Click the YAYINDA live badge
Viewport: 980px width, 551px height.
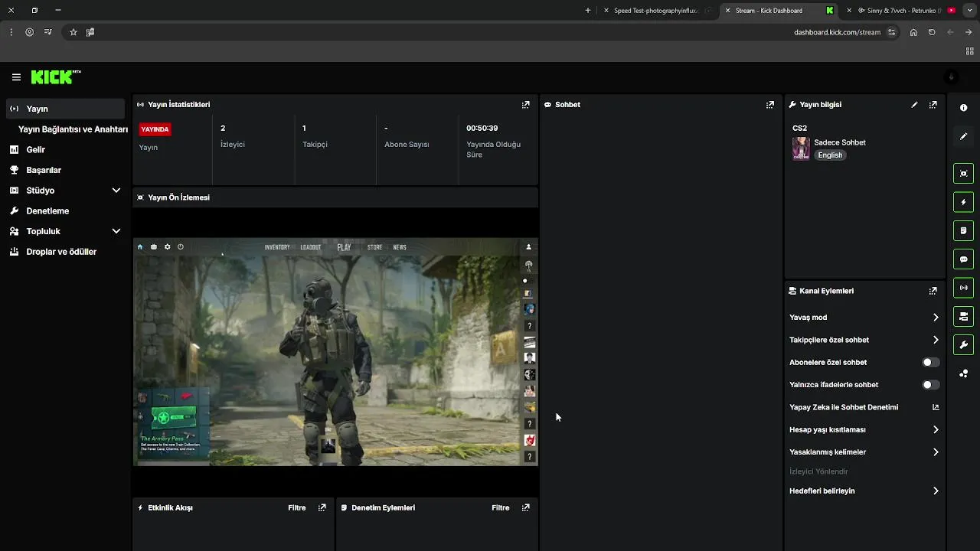155,129
